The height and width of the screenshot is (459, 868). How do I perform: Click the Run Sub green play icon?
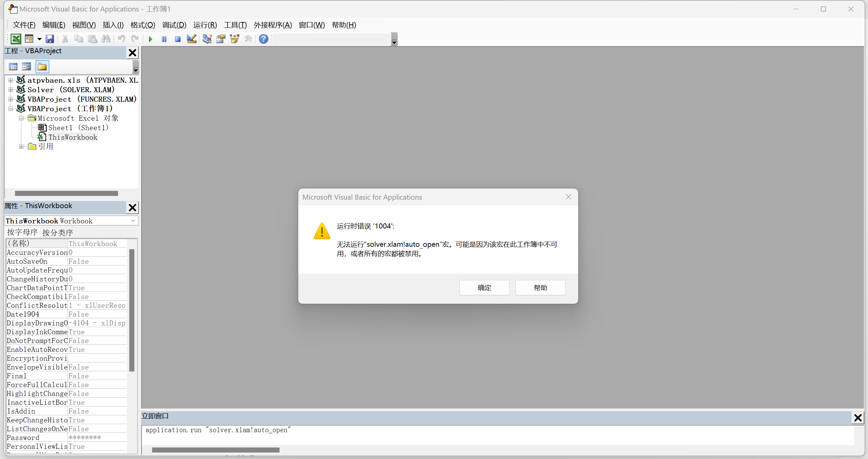point(151,39)
